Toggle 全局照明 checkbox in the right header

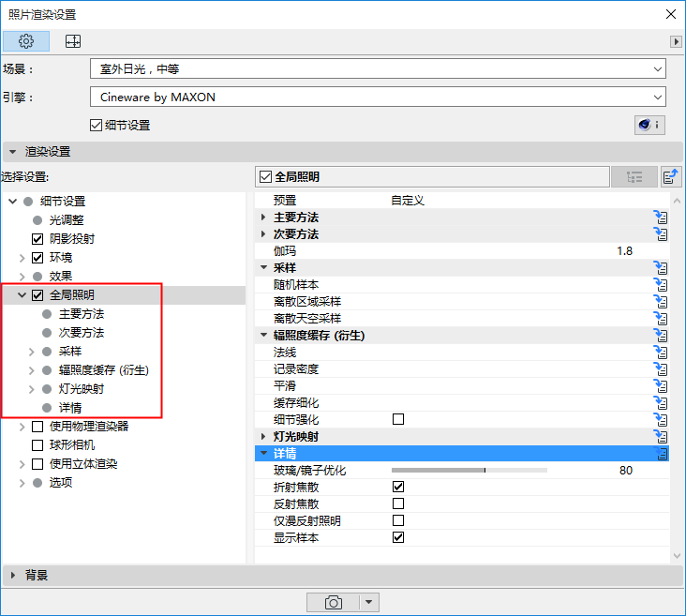click(x=265, y=177)
